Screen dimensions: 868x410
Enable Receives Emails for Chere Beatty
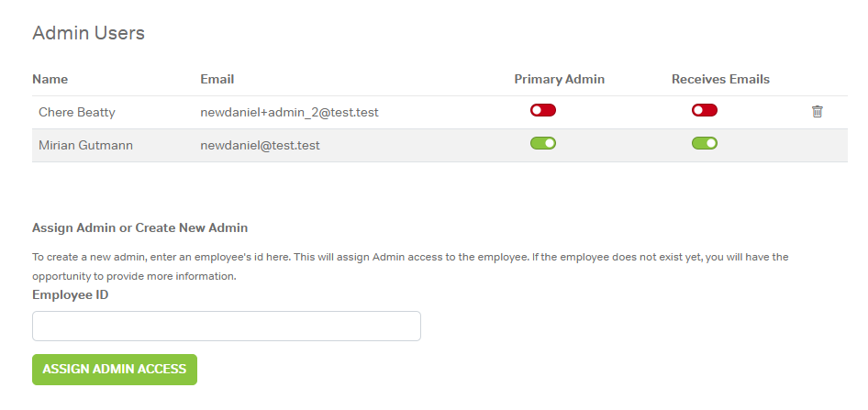pyautogui.click(x=705, y=111)
